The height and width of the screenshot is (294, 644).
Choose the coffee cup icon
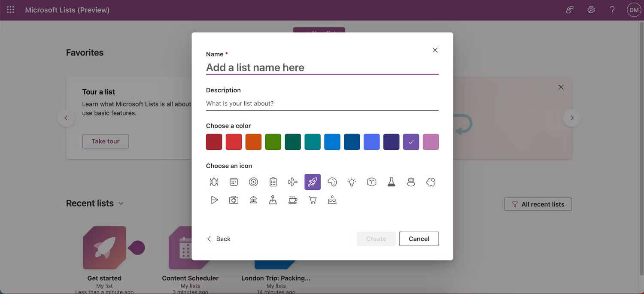tap(293, 200)
